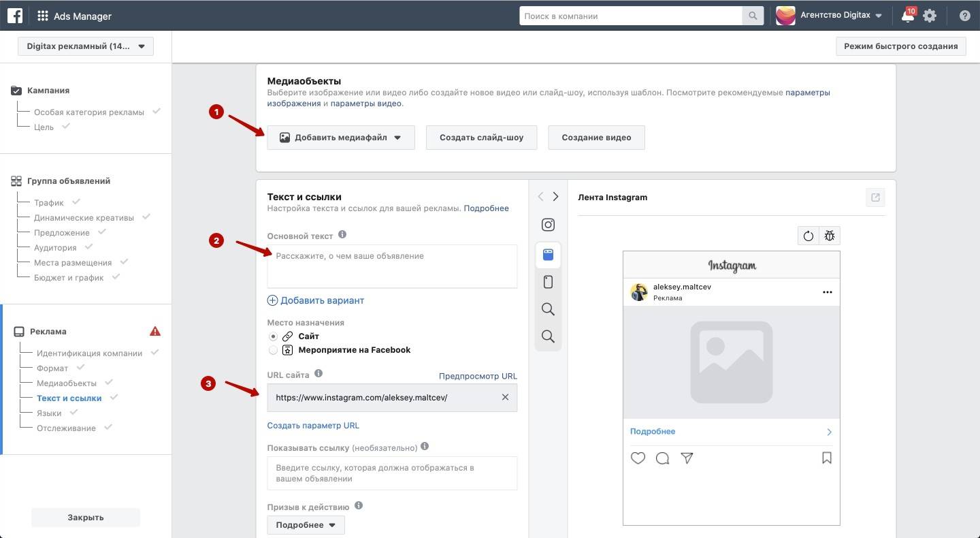
Task: Select mobile phone placement preview icon
Action: [548, 282]
